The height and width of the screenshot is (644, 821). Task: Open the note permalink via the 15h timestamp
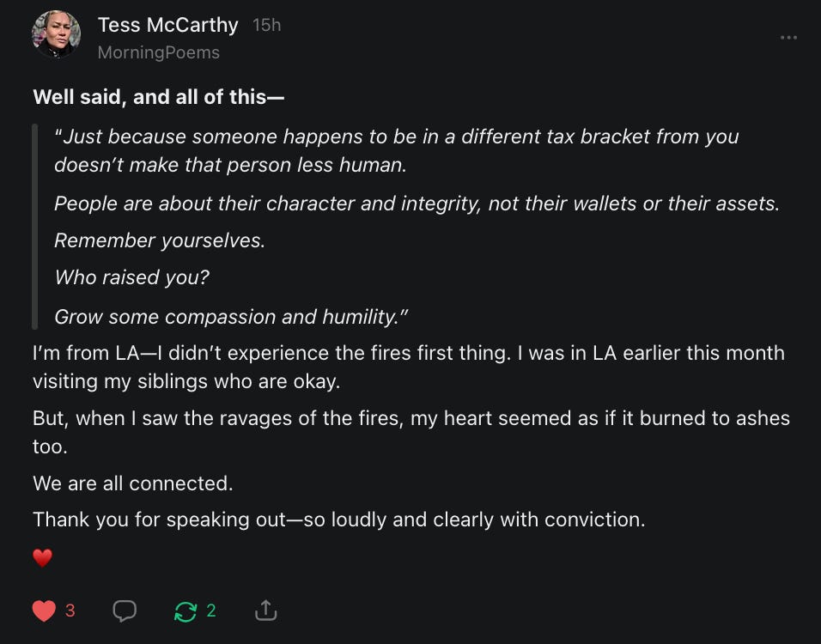[x=267, y=26]
